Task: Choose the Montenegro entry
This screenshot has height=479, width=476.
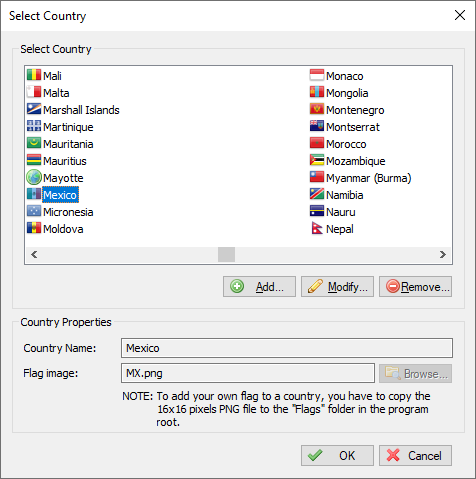Action: pos(355,110)
